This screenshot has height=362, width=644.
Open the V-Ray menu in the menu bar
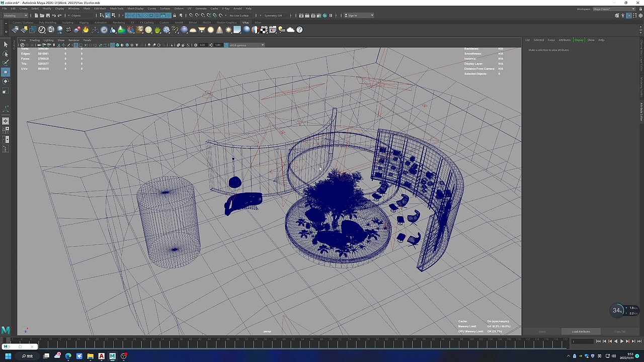(x=225, y=9)
